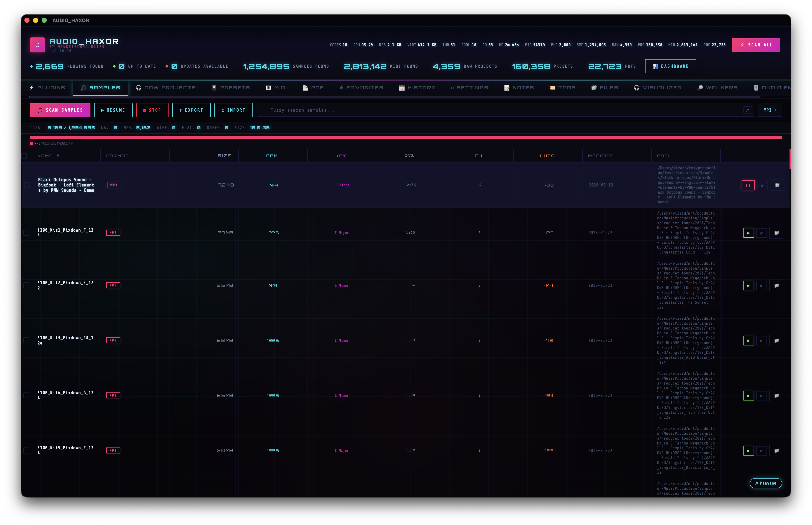Open the MIDI tab
The height and width of the screenshot is (525, 812).
click(x=276, y=88)
